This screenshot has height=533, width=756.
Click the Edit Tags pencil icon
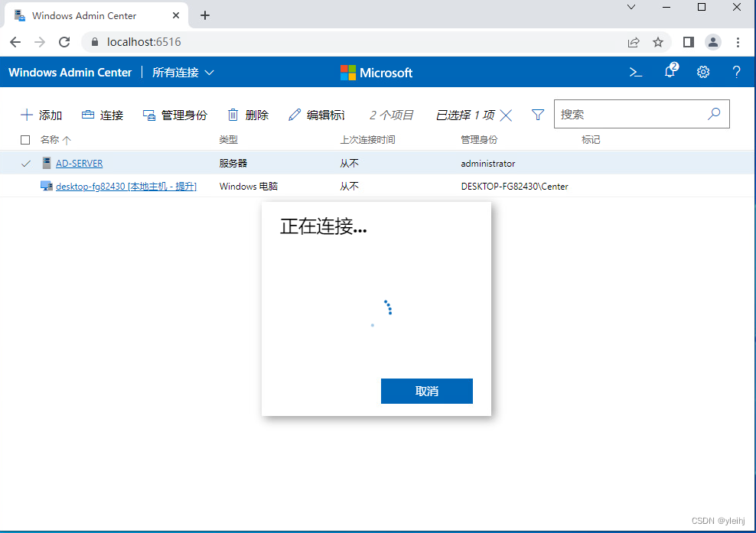pyautogui.click(x=294, y=115)
